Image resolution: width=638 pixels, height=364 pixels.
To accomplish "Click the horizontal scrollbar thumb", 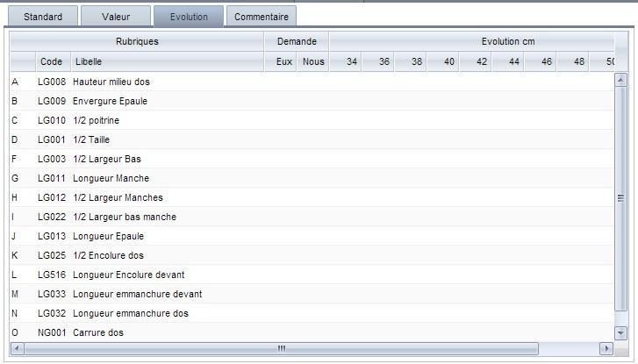I will tap(281, 348).
